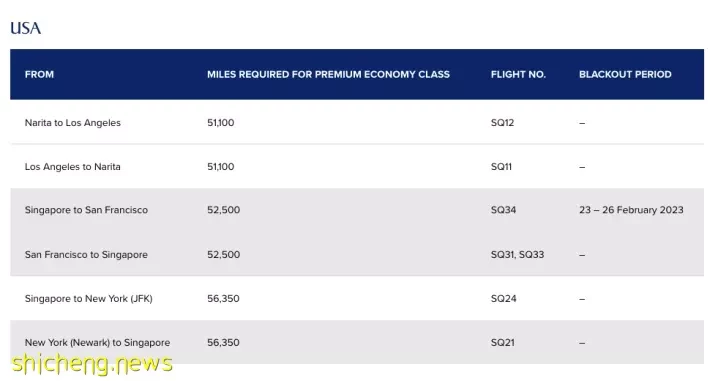Select New York (Newark) to Singapore route
This screenshot has height=381, width=710.
coord(97,342)
